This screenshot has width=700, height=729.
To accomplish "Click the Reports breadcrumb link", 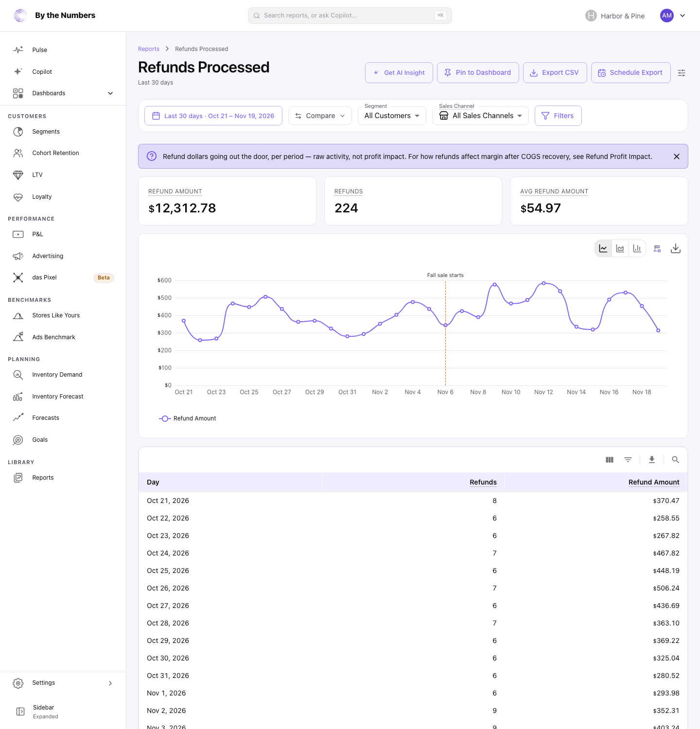I will tap(149, 49).
